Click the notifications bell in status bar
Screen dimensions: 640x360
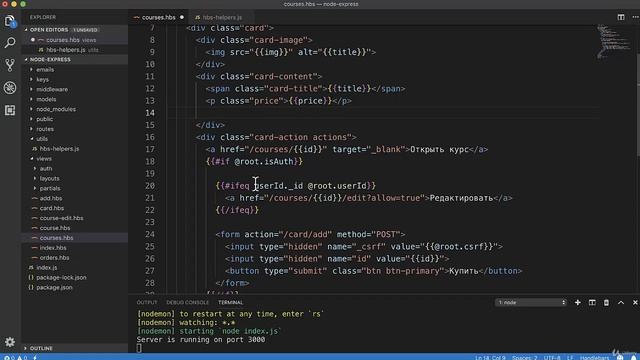(x=634, y=358)
